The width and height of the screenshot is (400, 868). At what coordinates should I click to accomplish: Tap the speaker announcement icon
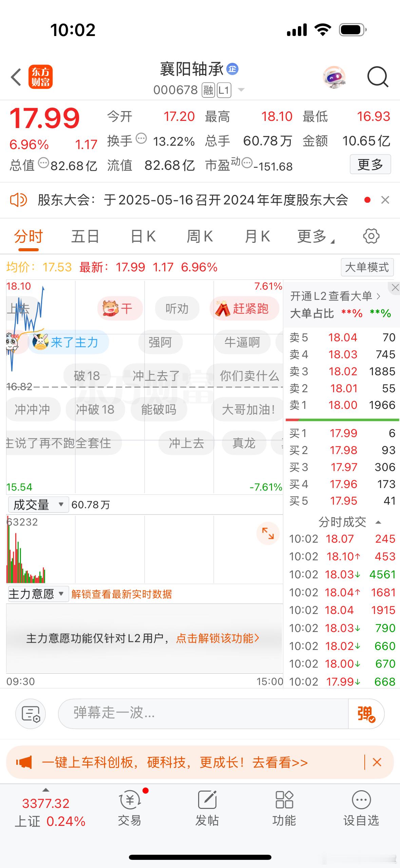click(18, 200)
